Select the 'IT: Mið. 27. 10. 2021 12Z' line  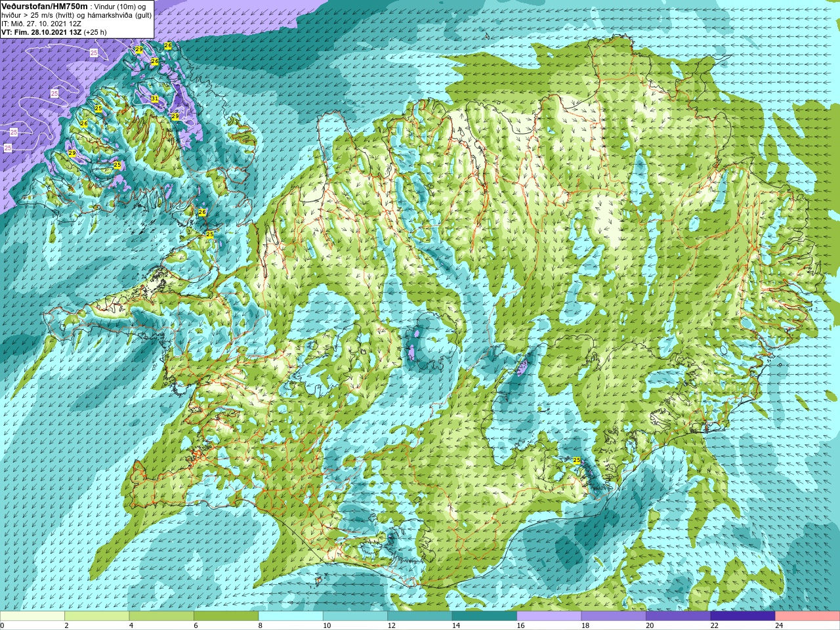coord(41,24)
